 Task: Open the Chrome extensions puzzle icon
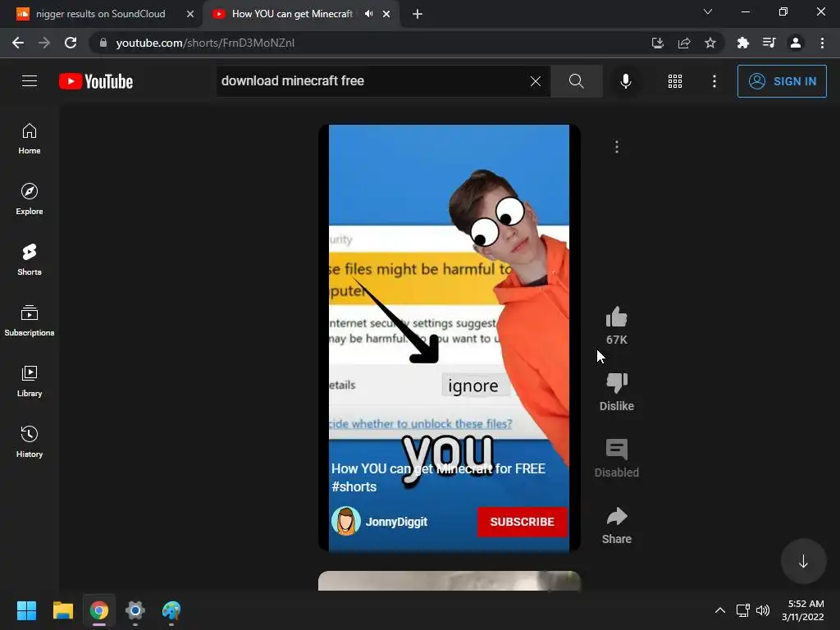click(x=742, y=43)
